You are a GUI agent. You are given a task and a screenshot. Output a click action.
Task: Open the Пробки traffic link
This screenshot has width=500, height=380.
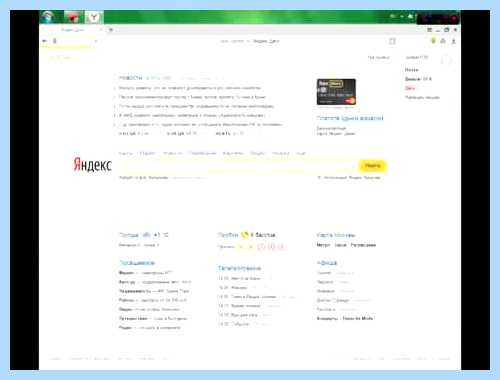click(228, 235)
